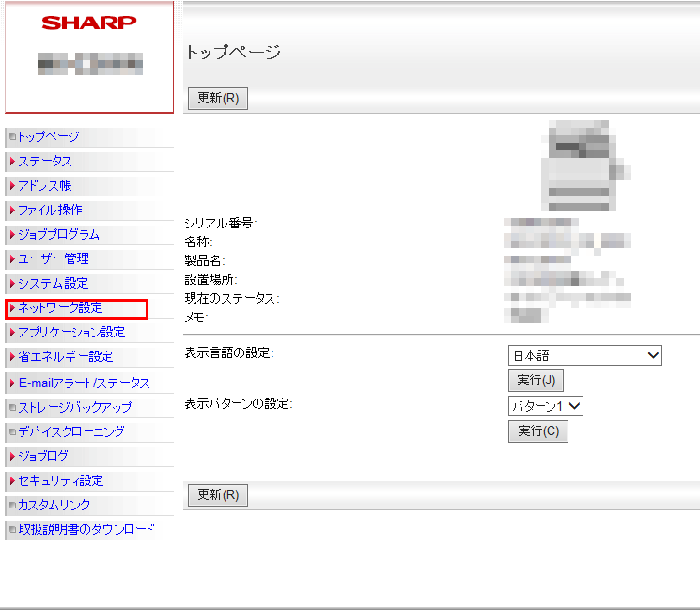
Task: Open ジョブログ link
Action: pos(43,456)
